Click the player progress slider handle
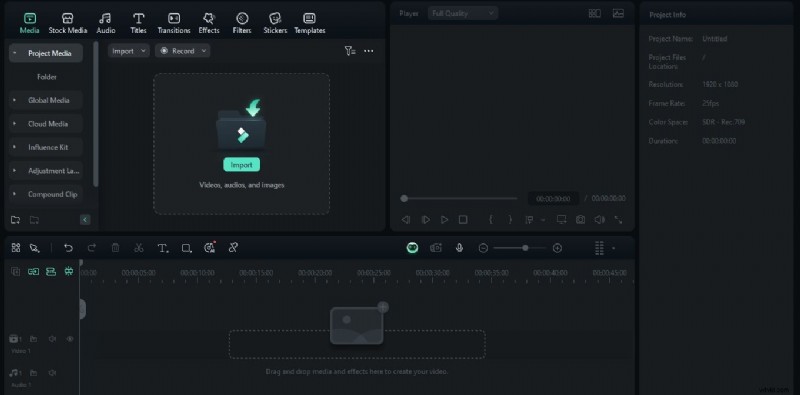The width and height of the screenshot is (800, 395). (x=404, y=199)
